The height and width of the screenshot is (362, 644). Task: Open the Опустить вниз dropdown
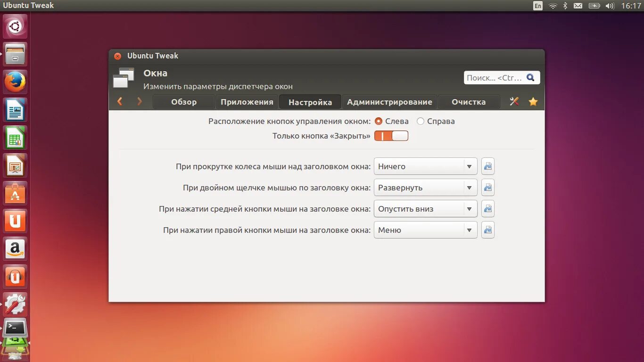(x=426, y=209)
